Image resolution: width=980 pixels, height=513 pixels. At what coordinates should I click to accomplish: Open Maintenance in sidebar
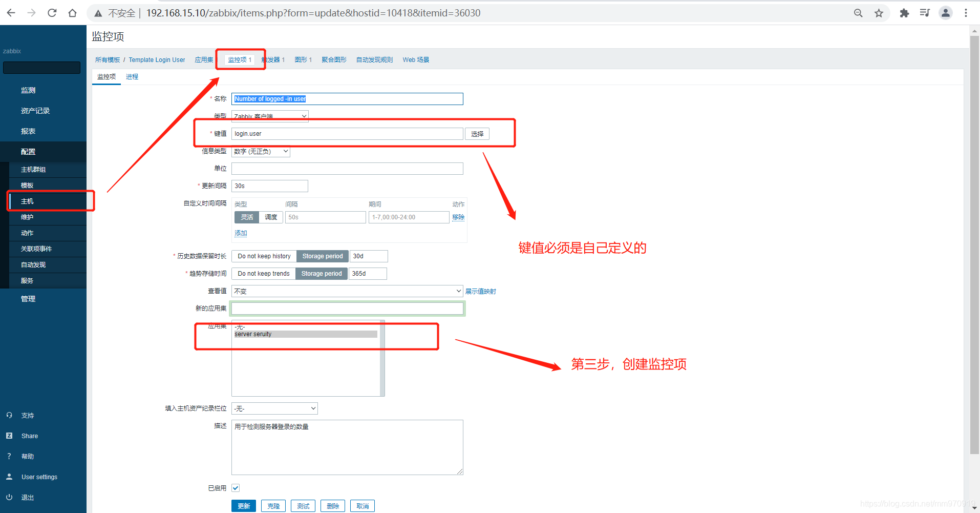point(27,217)
